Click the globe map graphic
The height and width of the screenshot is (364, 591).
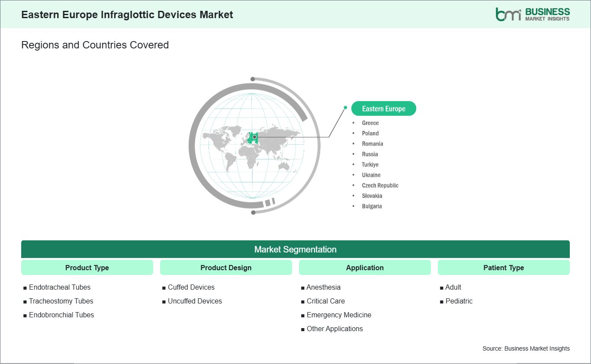(x=254, y=146)
